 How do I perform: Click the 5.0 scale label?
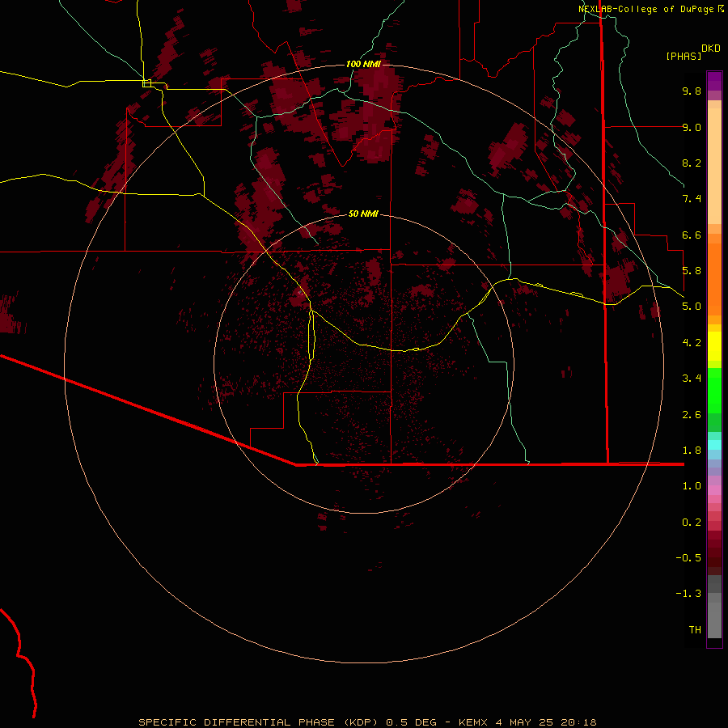coord(692,307)
